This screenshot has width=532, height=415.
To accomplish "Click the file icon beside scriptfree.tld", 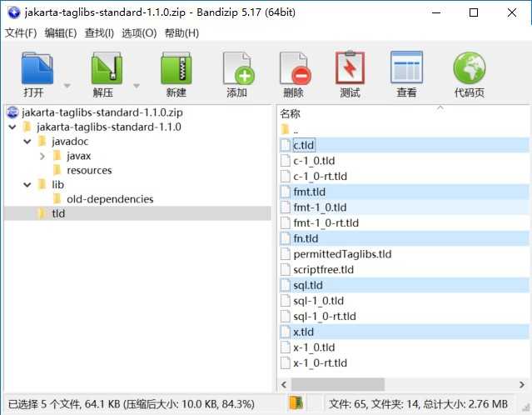I will click(x=286, y=270).
